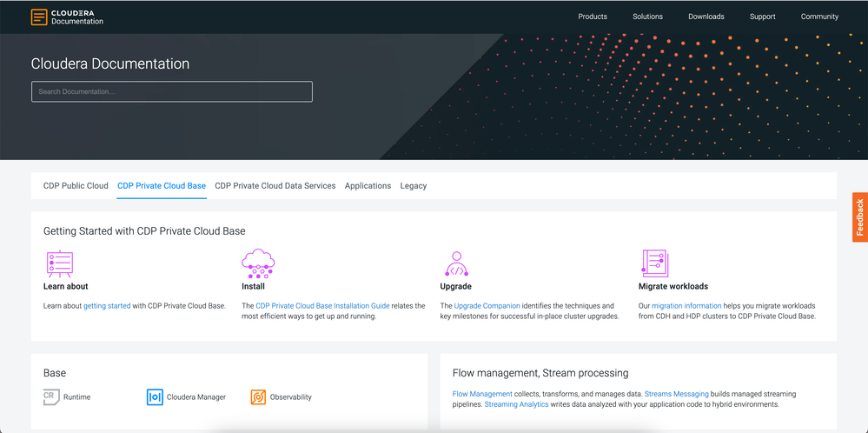Open the Streams Messaging link
The width and height of the screenshot is (868, 433).
[x=677, y=394]
